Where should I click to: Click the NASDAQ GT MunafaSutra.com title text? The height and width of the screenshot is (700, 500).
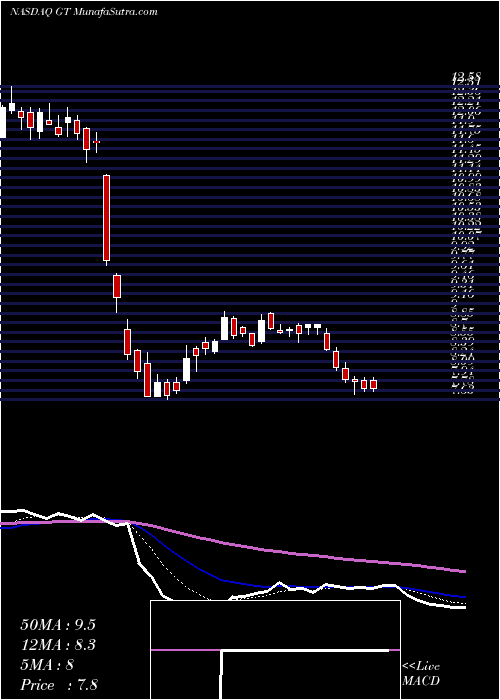tap(83, 12)
